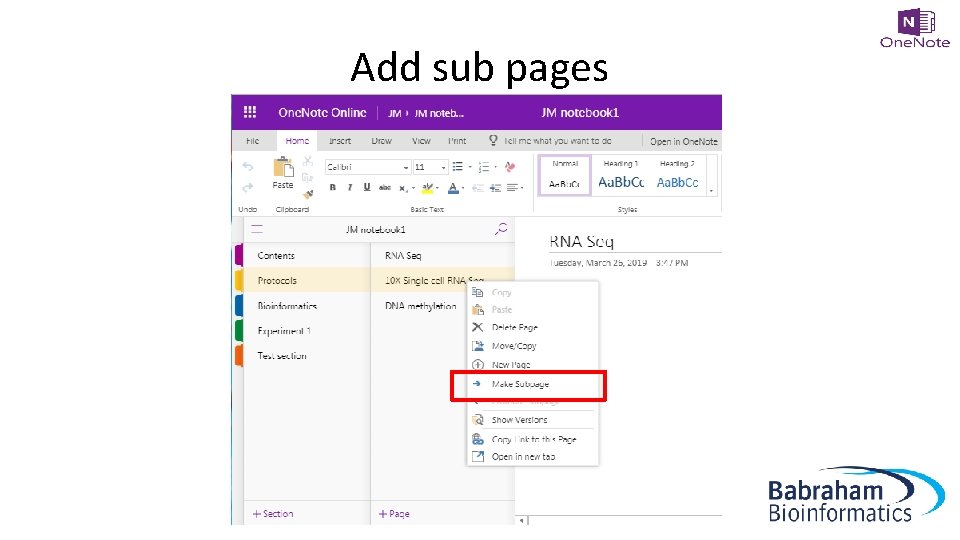Choose Show Versions from context menu
Image resolution: width=960 pixels, height=540 pixels.
coord(533,420)
